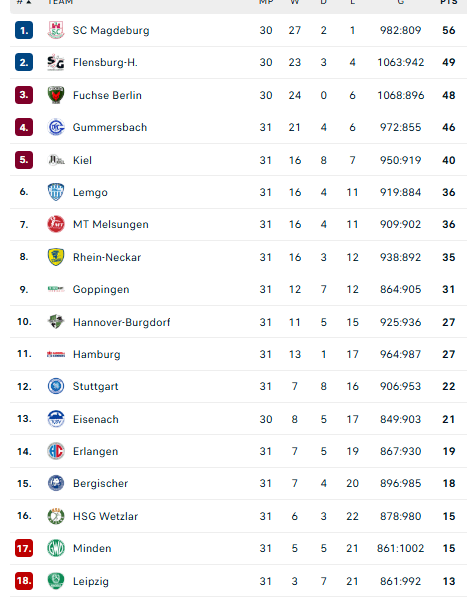Click the Leipzig club badge
The width and height of the screenshot is (467, 599).
coord(56,581)
